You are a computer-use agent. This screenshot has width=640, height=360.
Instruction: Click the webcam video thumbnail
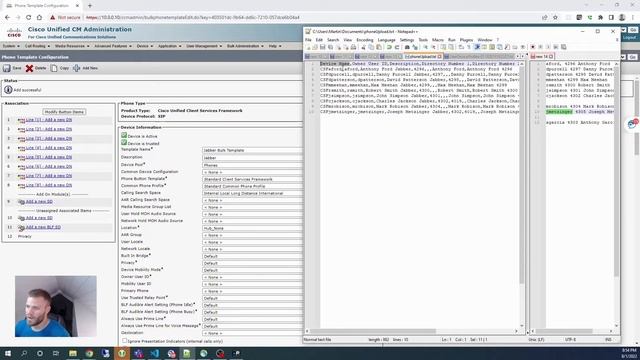56,306
